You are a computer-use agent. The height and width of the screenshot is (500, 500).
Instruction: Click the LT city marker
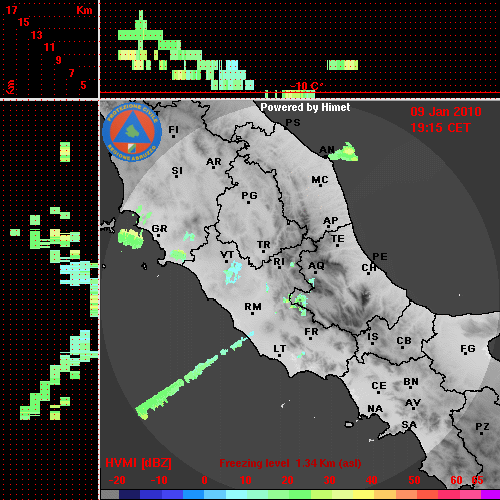coord(279,355)
